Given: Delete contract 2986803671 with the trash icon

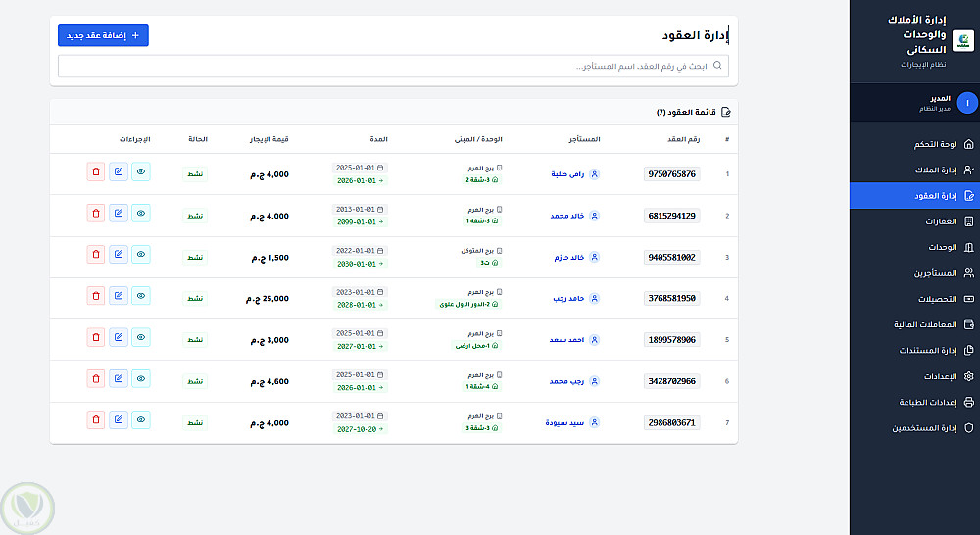Looking at the screenshot, I should 95,420.
